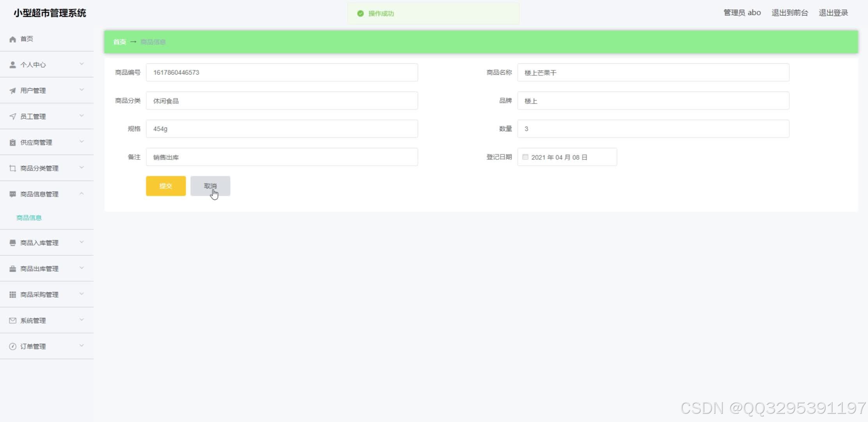868x422 pixels.
Task: Click the yellow 提交 button
Action: click(x=166, y=186)
